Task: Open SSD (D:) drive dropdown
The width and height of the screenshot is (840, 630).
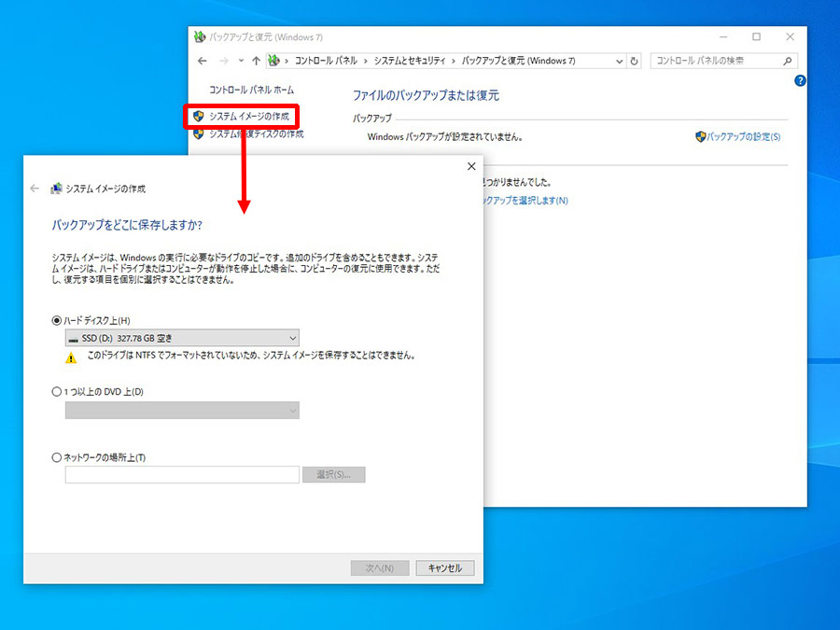Action: [x=182, y=338]
